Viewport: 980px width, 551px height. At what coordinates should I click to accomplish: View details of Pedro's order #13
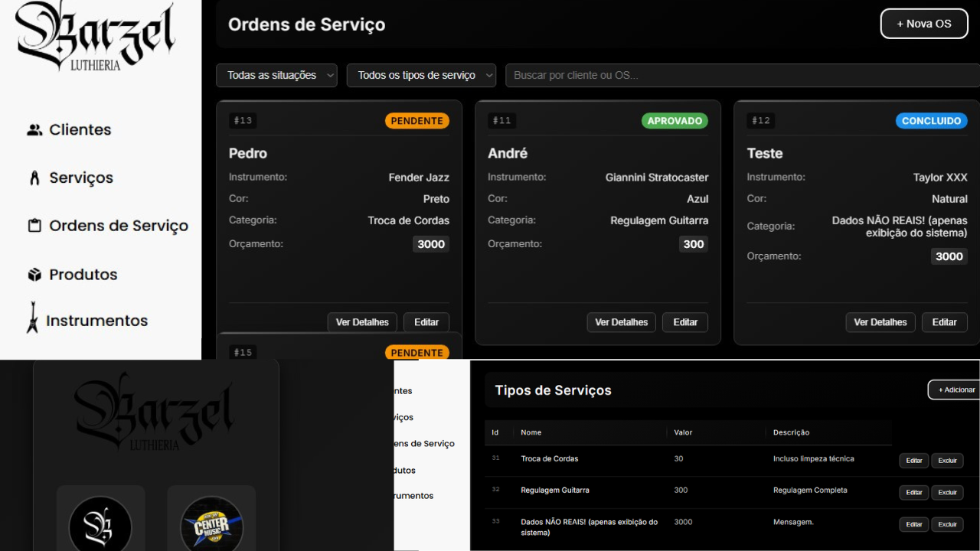(x=362, y=322)
